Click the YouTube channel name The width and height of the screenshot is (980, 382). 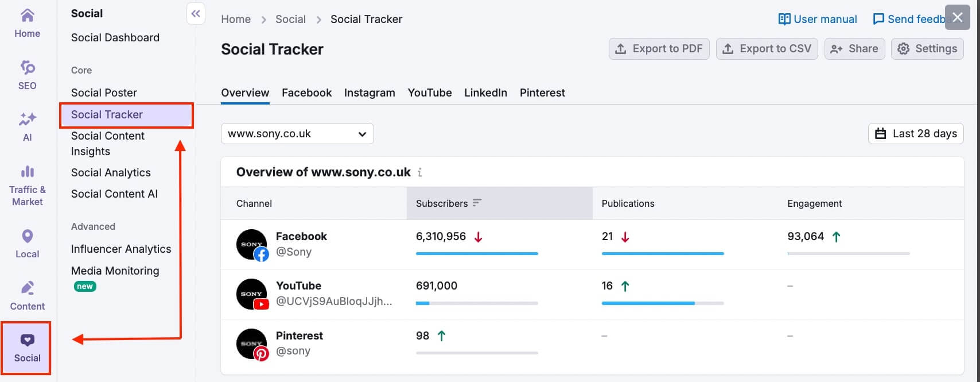click(298, 285)
